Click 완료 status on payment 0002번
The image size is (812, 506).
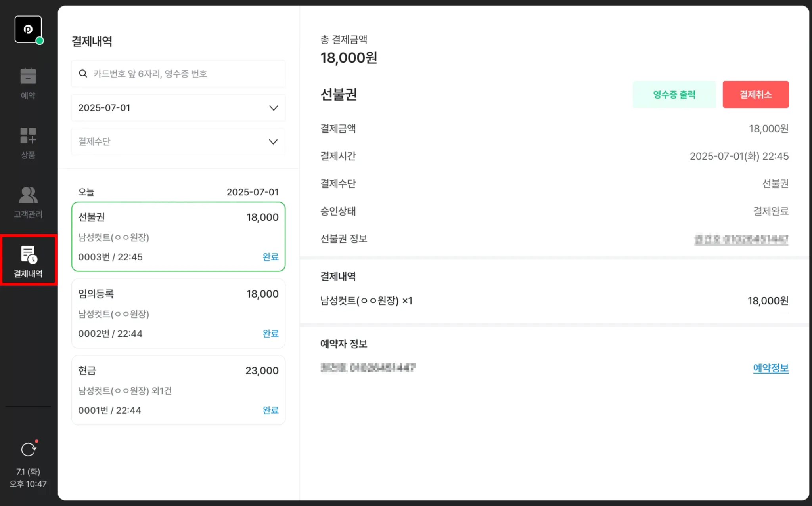[x=270, y=334]
